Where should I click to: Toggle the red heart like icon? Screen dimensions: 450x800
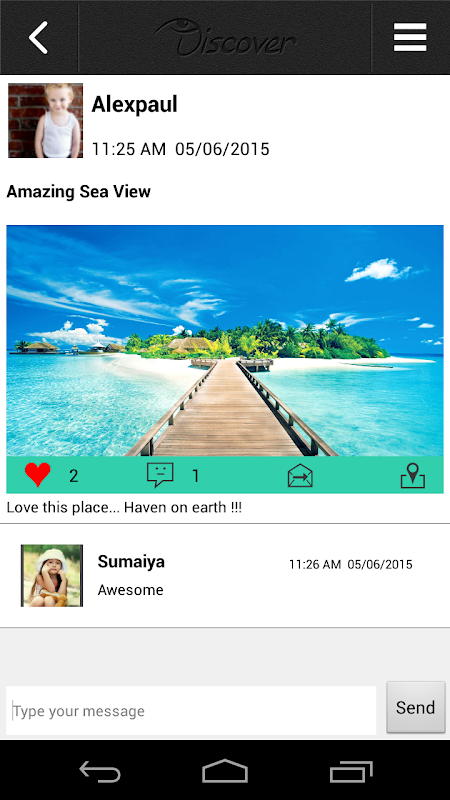38,475
